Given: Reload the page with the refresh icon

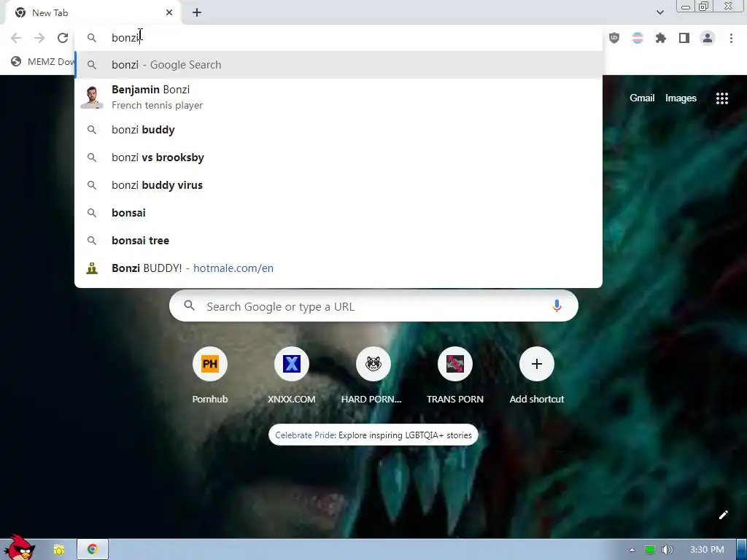Looking at the screenshot, I should click(63, 38).
